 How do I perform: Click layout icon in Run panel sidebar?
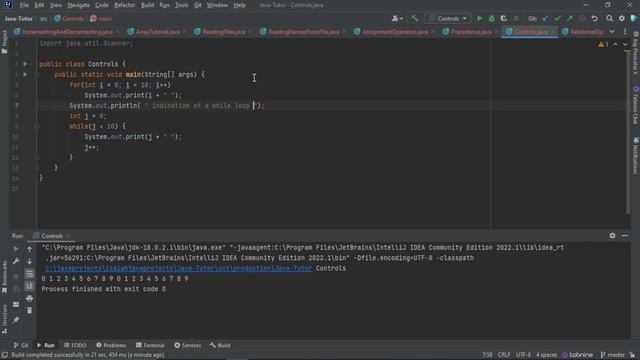pos(16,304)
